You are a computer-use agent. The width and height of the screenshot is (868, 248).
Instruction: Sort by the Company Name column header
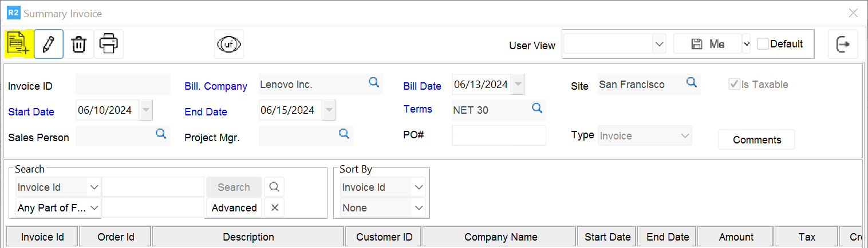pyautogui.click(x=500, y=237)
